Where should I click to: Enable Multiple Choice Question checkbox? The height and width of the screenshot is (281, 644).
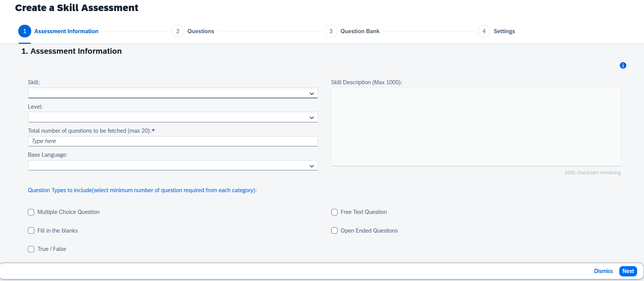pos(31,212)
